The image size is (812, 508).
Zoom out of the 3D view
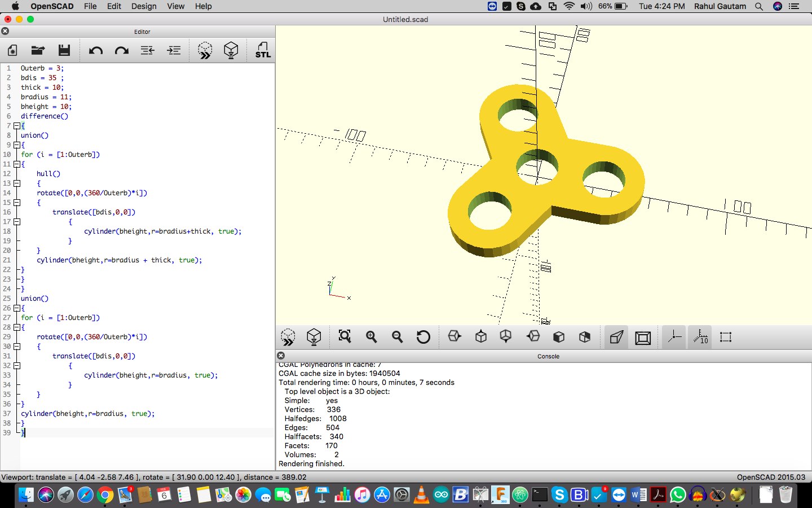tap(398, 337)
